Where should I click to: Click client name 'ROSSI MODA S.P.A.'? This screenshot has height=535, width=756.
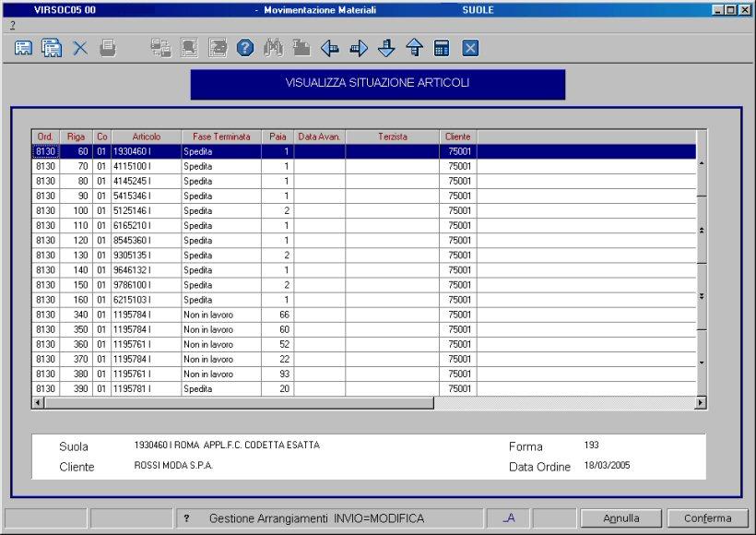click(173, 466)
